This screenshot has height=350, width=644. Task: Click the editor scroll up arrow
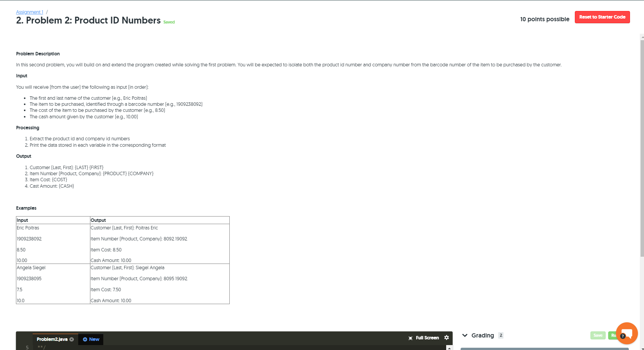click(449, 348)
